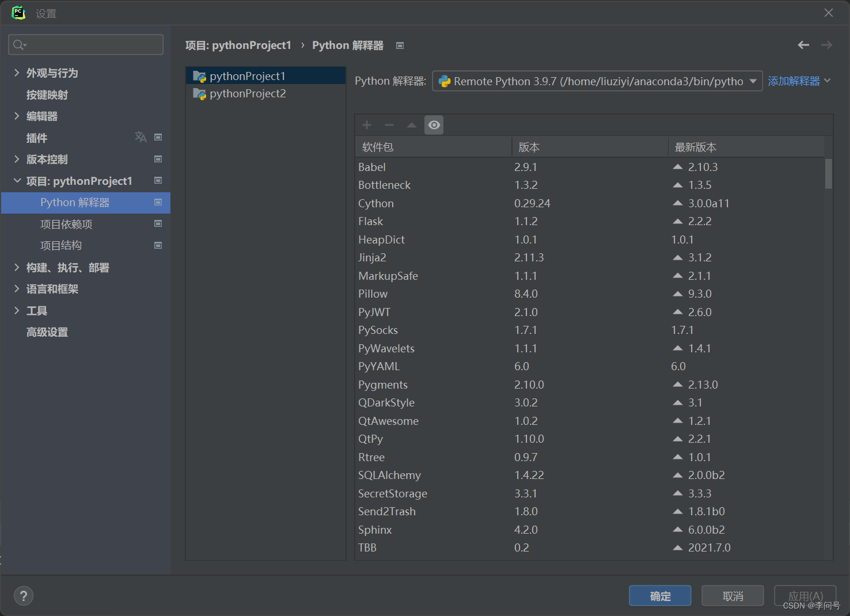Open the Python interpreter dropdown
The image size is (850, 616).
tap(597, 81)
